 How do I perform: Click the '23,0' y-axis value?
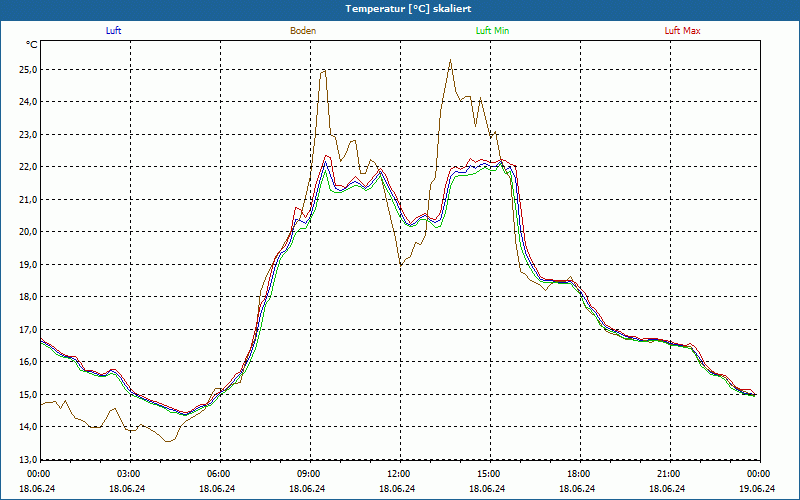(28, 135)
